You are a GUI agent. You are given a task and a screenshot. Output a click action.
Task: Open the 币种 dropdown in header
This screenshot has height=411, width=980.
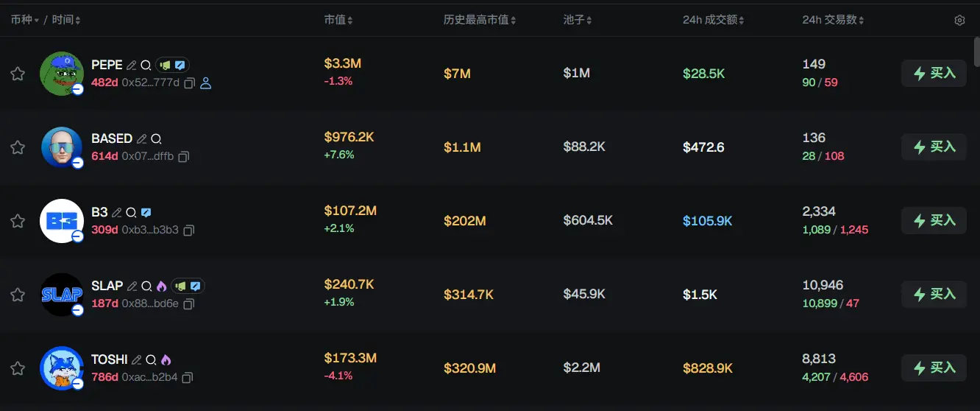tap(24, 20)
